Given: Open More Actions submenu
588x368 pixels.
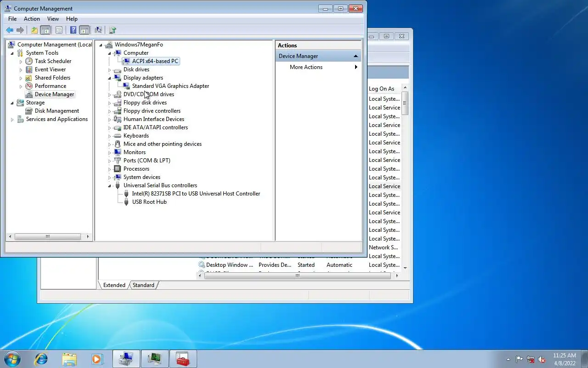Looking at the screenshot, I should click(x=318, y=67).
